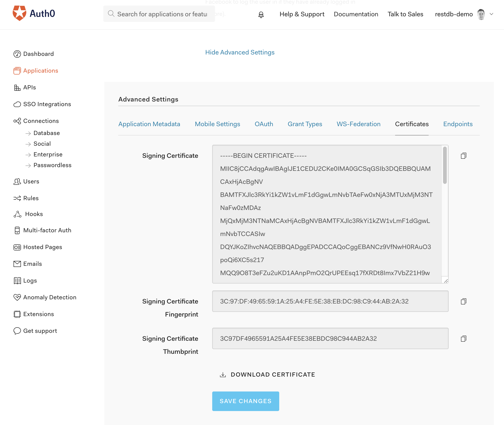Click the Logs book icon

(x=17, y=281)
